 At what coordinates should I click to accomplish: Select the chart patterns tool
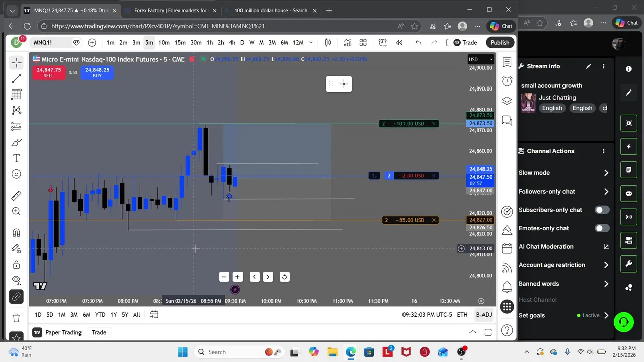[16, 110]
